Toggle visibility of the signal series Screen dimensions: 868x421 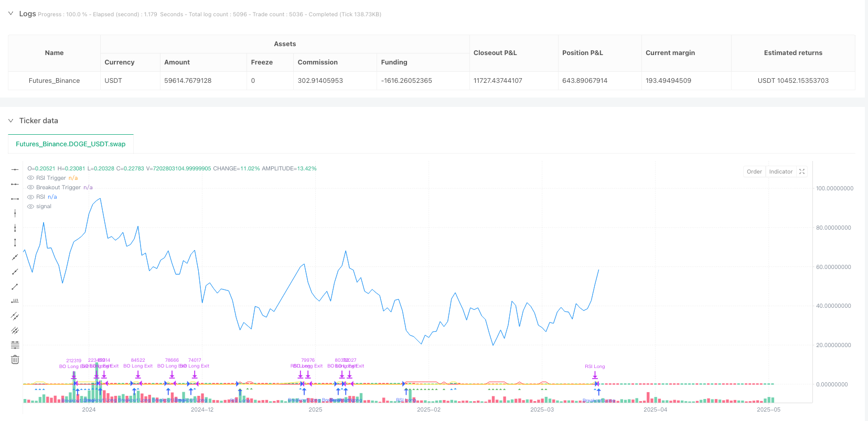point(30,207)
